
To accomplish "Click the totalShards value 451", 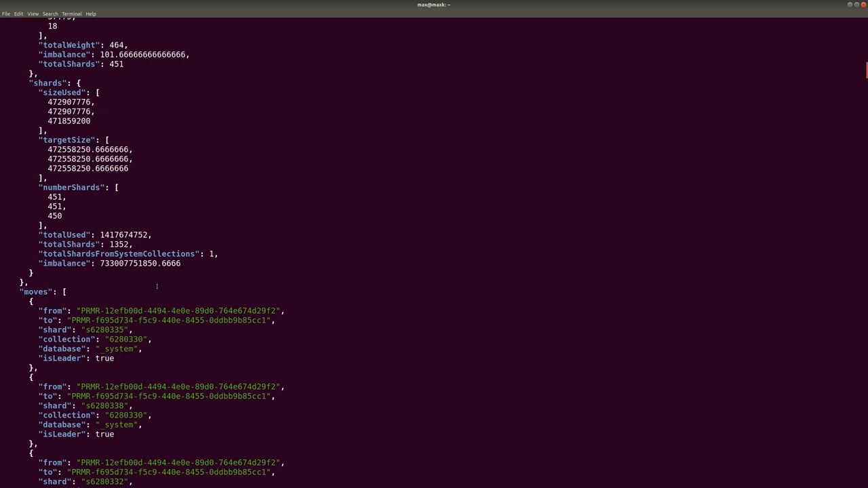I will point(116,64).
